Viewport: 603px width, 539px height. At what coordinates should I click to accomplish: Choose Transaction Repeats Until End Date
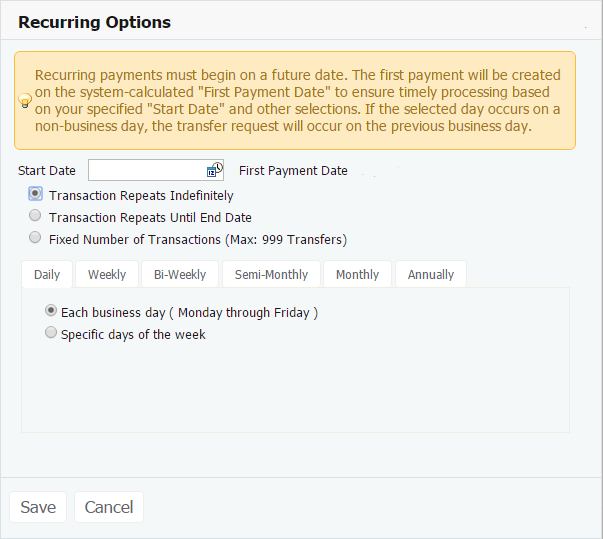point(36,216)
